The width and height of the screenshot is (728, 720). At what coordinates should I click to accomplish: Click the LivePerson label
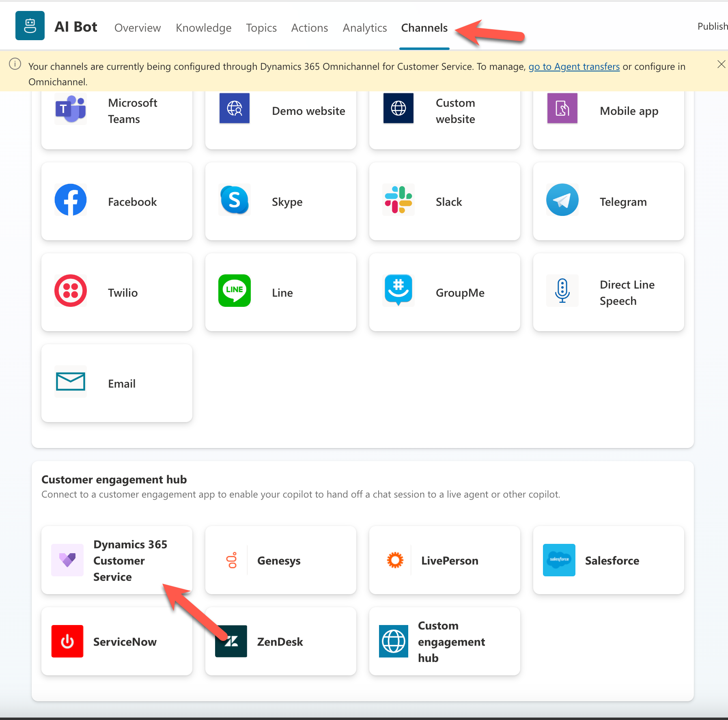(450, 560)
